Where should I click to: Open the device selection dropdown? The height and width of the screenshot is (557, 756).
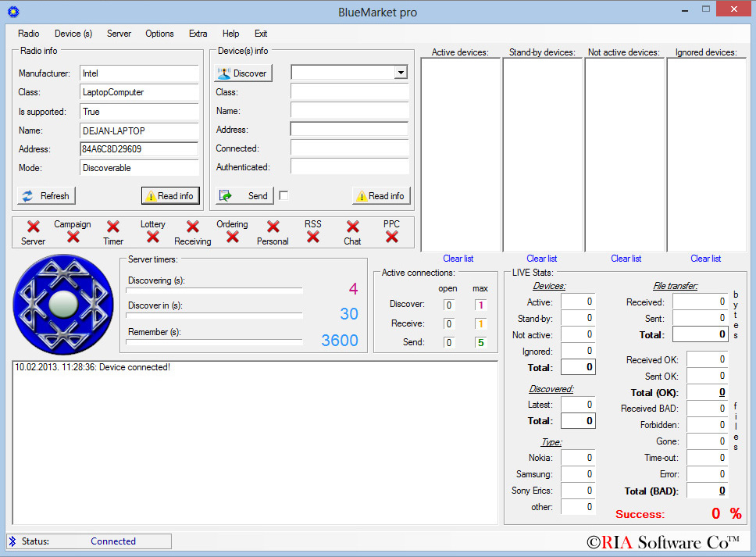point(401,72)
